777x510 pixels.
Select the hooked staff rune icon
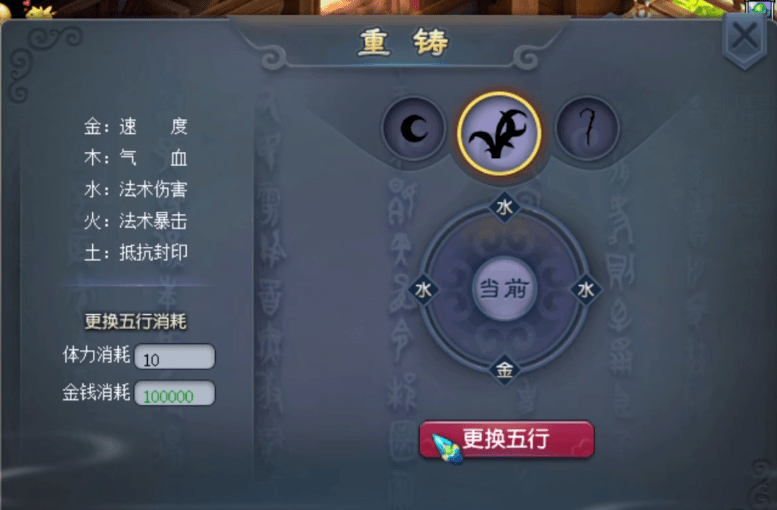pos(587,128)
